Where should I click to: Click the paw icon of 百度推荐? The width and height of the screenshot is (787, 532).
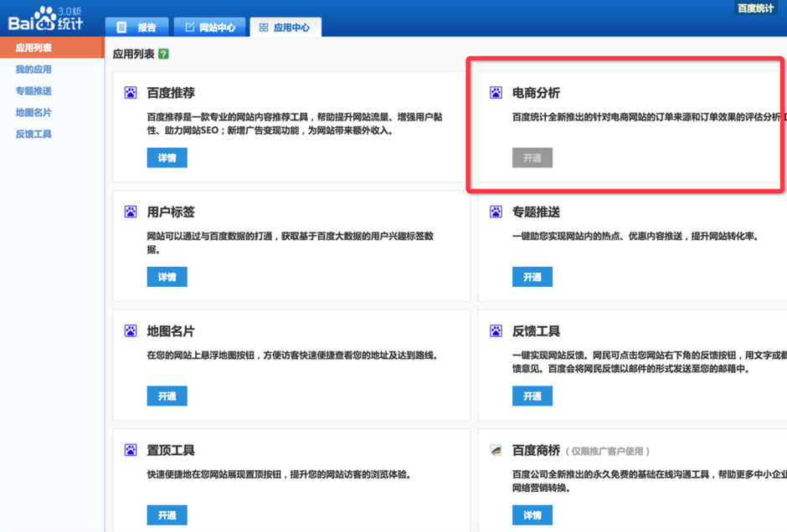[131, 93]
